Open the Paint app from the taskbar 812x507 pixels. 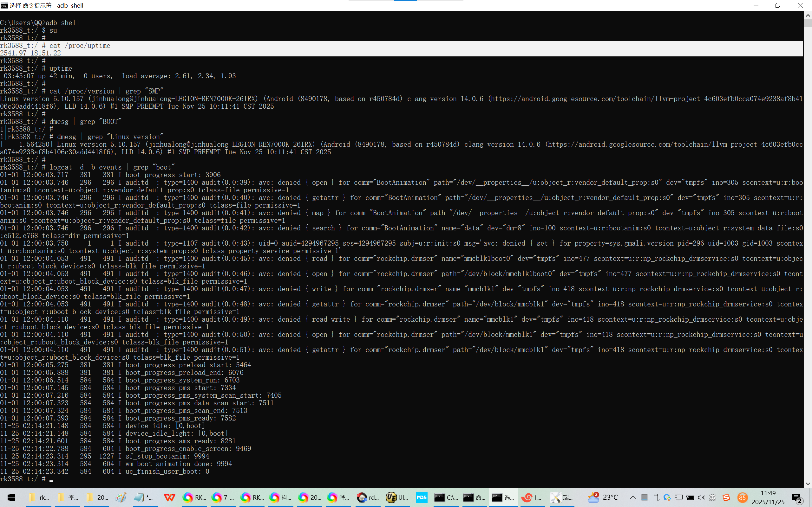pos(121,497)
